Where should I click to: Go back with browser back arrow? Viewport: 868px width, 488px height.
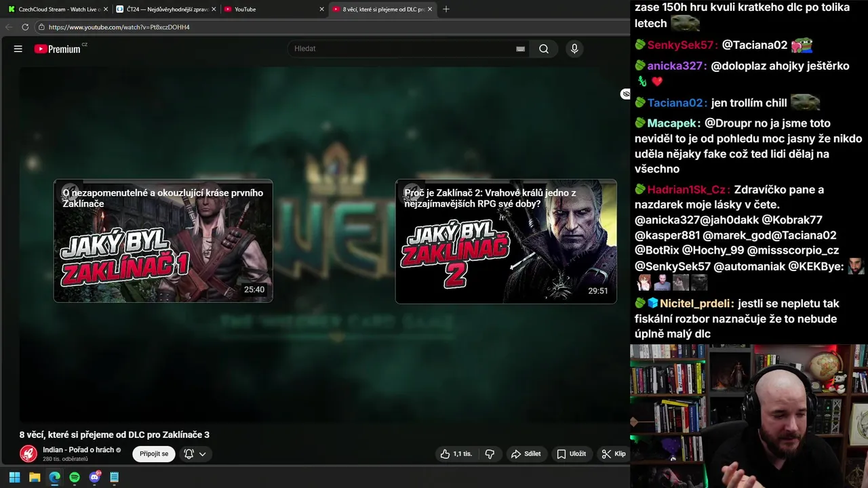[8, 27]
